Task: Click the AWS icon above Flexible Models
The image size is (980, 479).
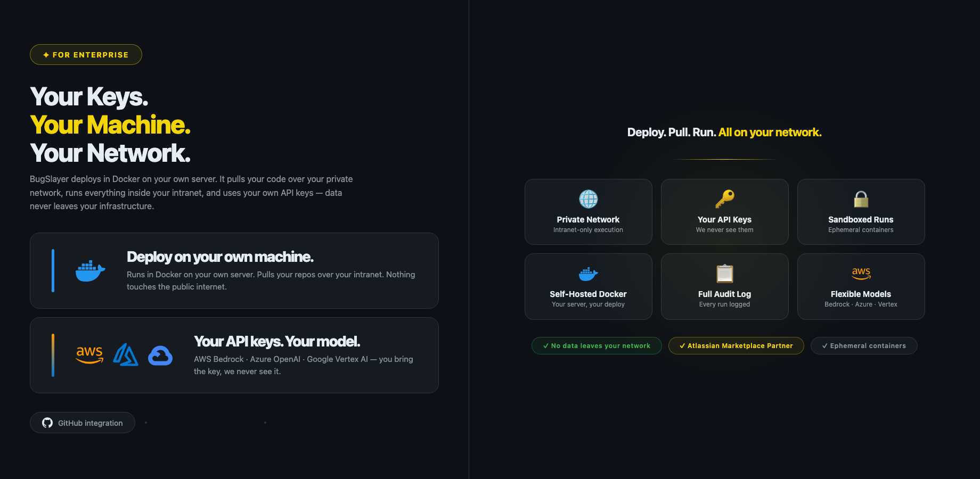Action: 861,273
